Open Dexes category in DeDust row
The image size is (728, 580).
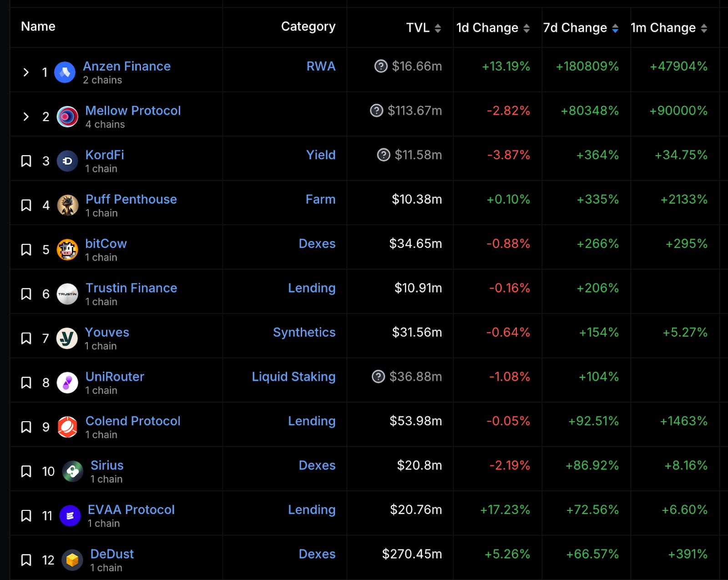click(x=317, y=554)
